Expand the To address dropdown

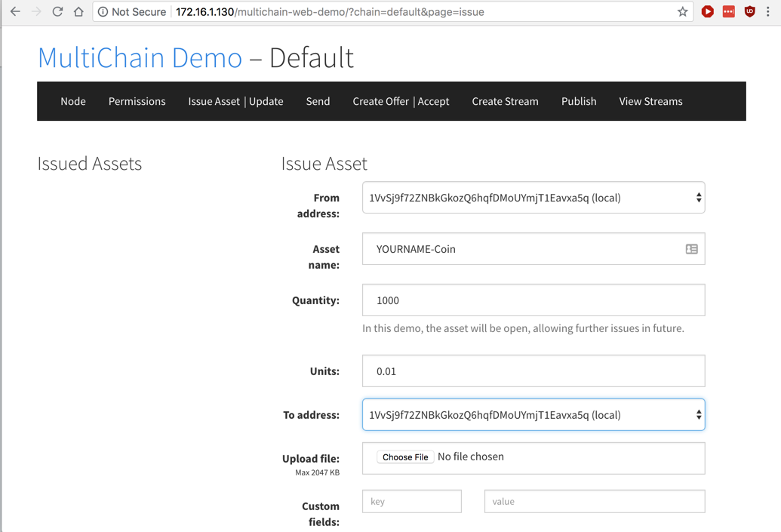point(533,415)
